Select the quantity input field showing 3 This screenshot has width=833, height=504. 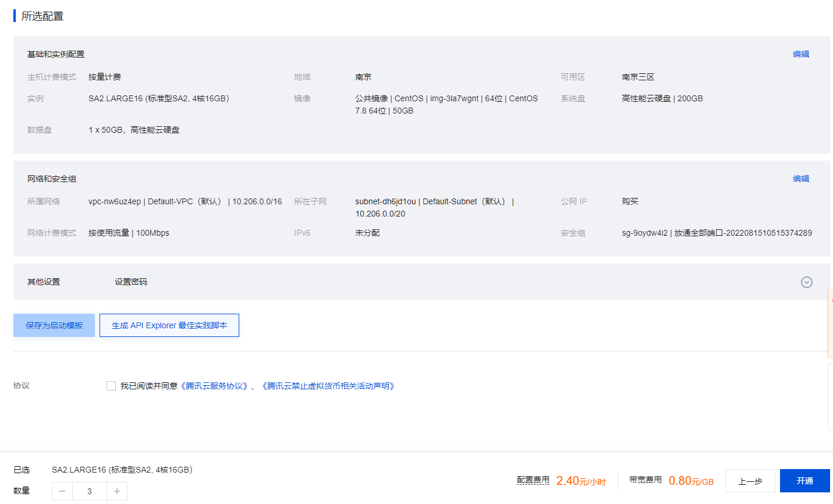pyautogui.click(x=89, y=491)
